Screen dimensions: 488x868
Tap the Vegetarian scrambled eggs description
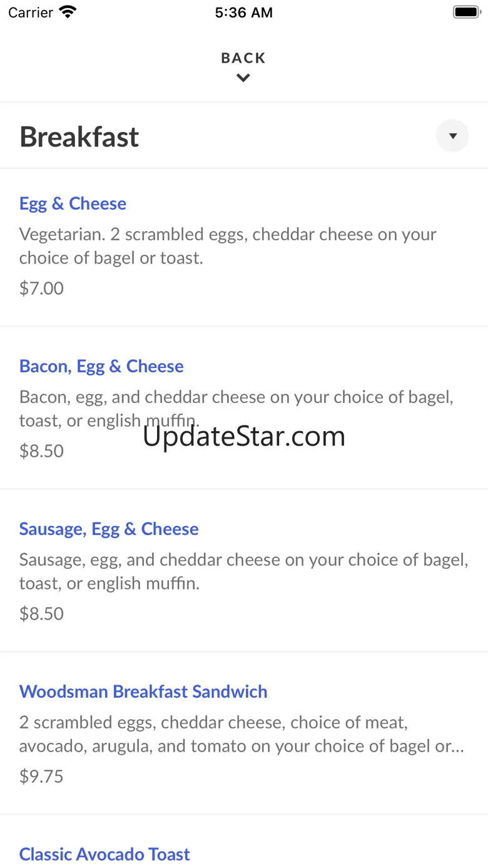click(x=228, y=246)
